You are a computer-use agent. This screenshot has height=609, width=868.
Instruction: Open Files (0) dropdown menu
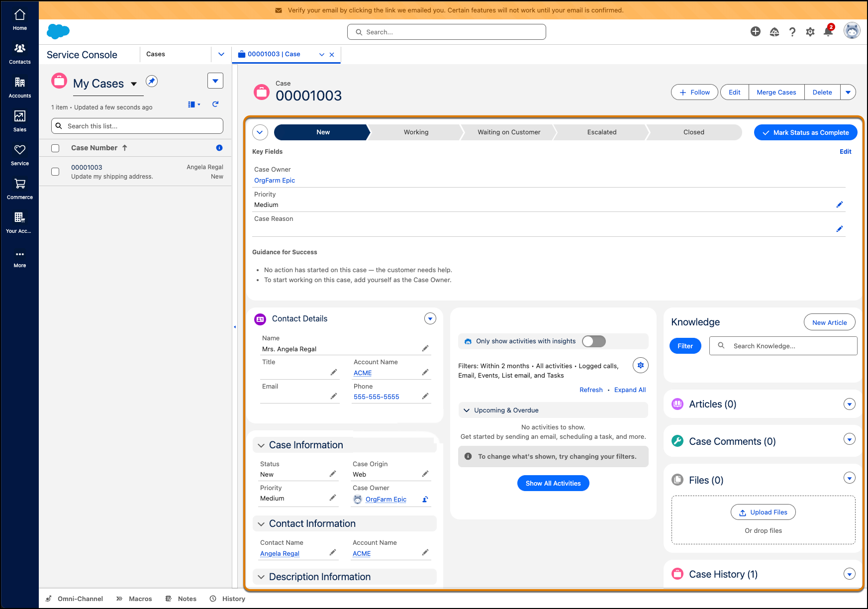850,478
